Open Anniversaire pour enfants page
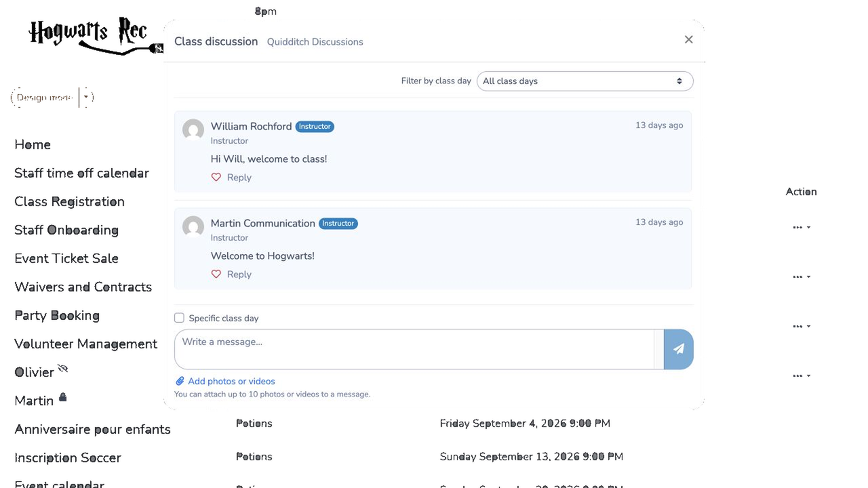The height and width of the screenshot is (488, 868). pos(92,429)
